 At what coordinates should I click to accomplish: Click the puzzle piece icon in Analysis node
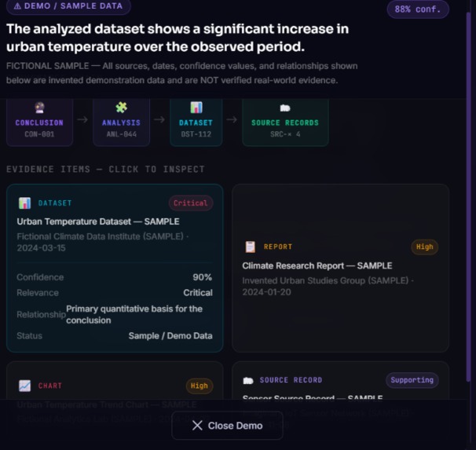click(x=121, y=108)
